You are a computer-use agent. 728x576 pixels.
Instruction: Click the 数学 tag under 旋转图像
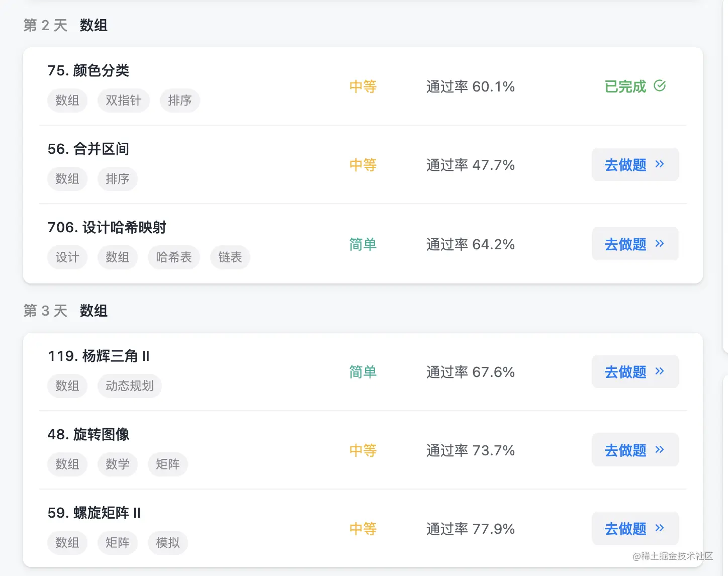click(117, 464)
